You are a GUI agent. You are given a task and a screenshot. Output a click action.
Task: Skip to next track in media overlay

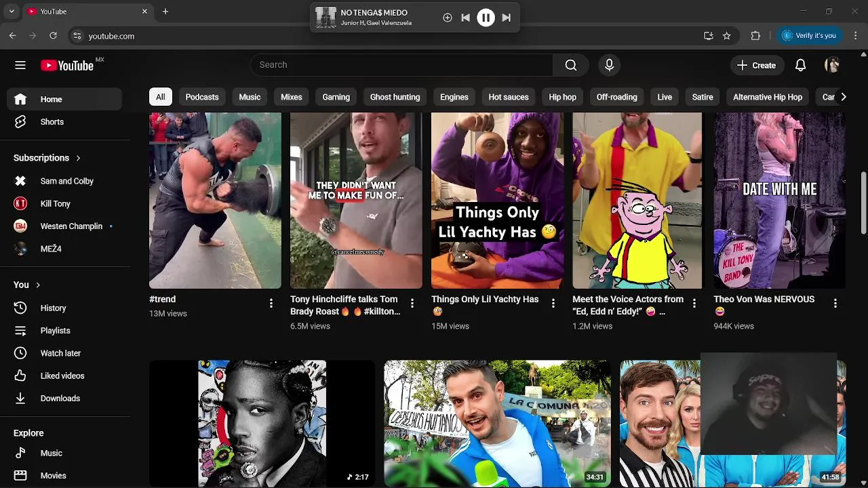(x=506, y=18)
